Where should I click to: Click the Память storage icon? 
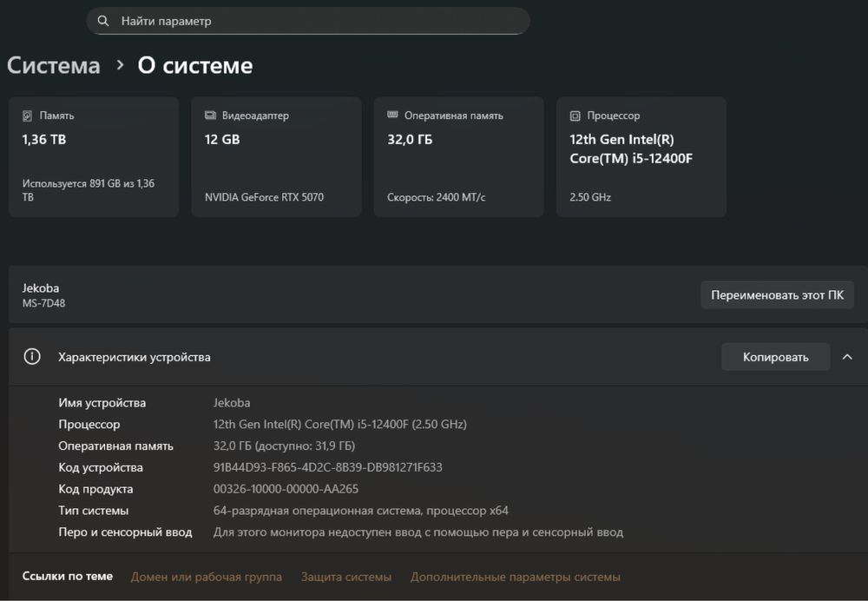(x=27, y=116)
